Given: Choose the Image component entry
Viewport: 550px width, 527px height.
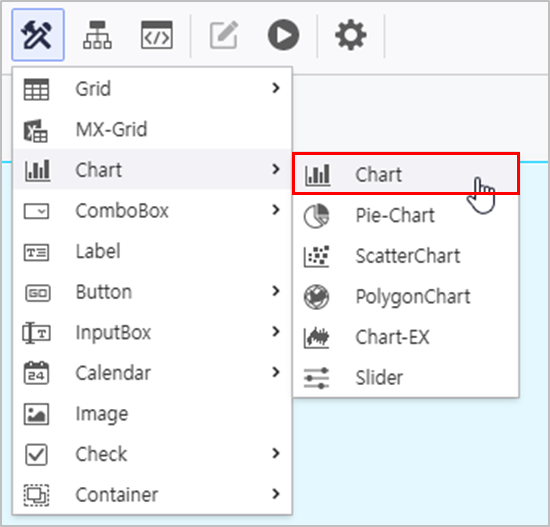Looking at the screenshot, I should pos(152,414).
